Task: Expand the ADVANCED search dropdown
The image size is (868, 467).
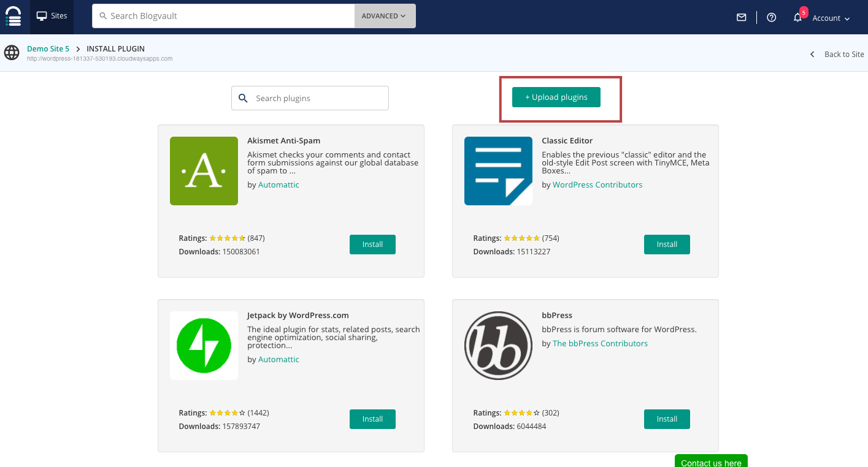Action: click(x=385, y=16)
